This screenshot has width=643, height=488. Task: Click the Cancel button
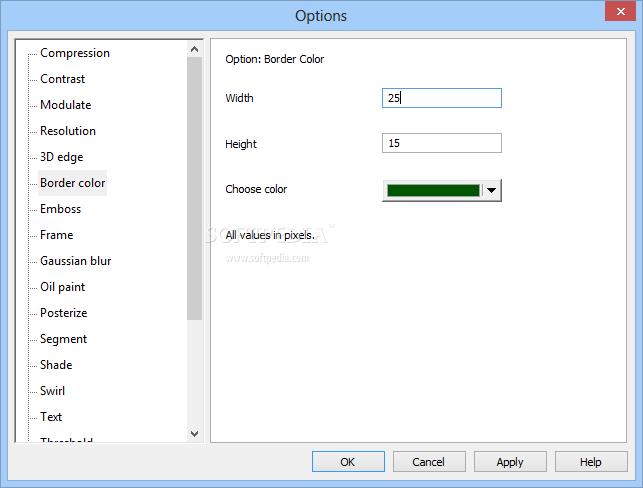tap(429, 462)
